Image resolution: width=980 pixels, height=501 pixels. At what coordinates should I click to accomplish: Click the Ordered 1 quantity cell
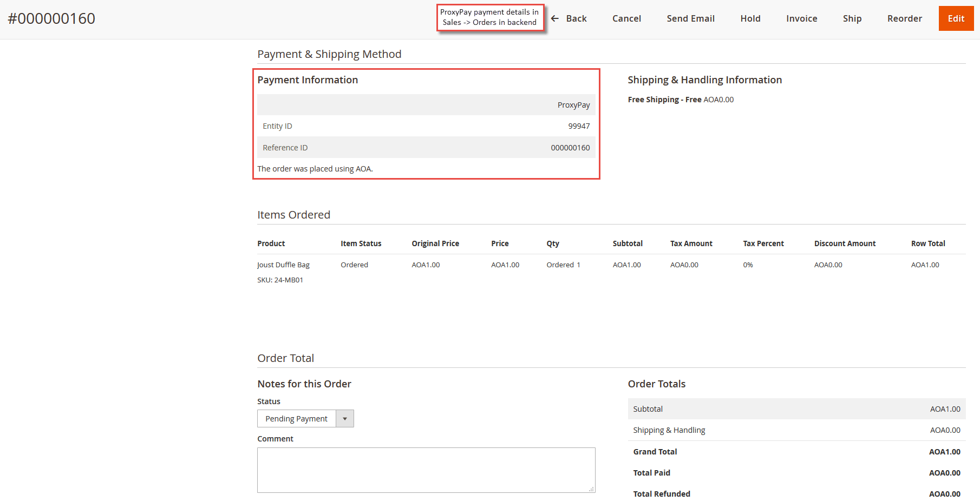tap(563, 265)
